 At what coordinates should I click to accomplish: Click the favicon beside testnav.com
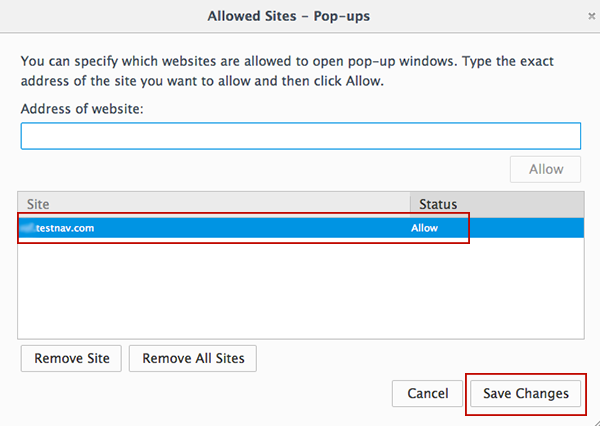(27, 228)
